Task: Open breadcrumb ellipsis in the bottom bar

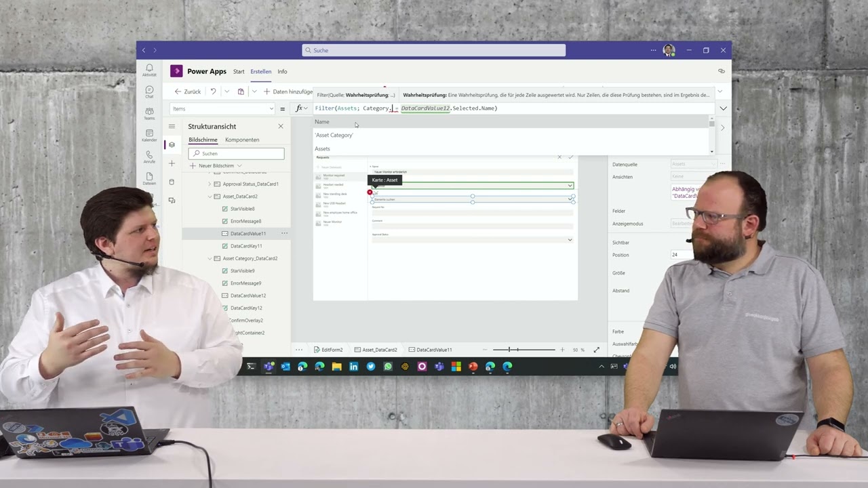Action: pos(299,350)
